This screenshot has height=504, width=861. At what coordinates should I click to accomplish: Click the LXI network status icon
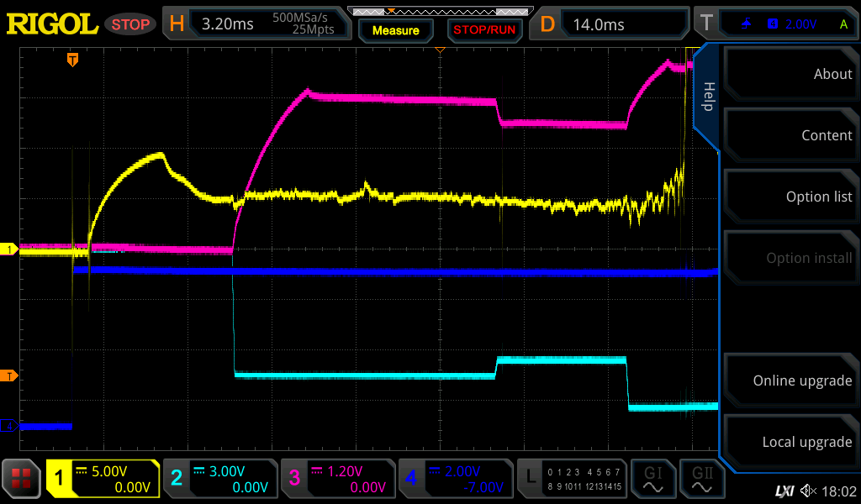coord(784,491)
